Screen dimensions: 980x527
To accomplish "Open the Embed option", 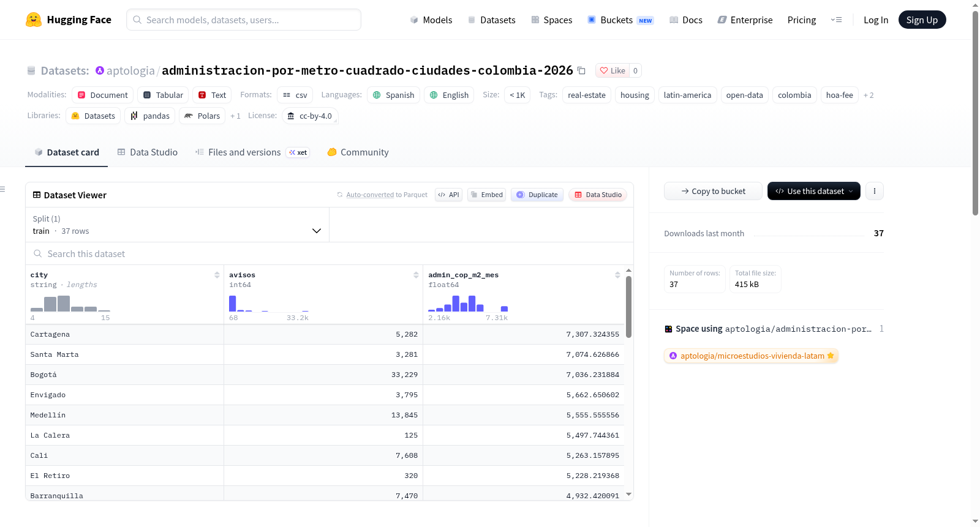I will coord(487,195).
